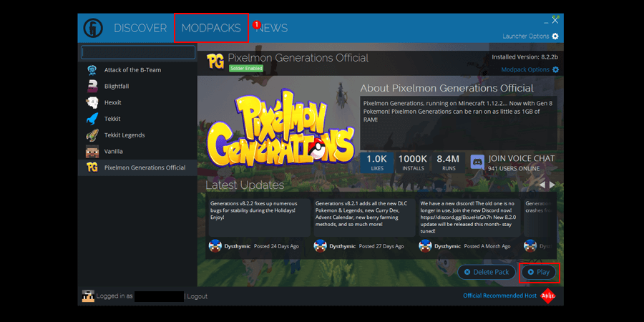Click Dysthymic avatar on 27 days post
644x322 pixels.
321,246
